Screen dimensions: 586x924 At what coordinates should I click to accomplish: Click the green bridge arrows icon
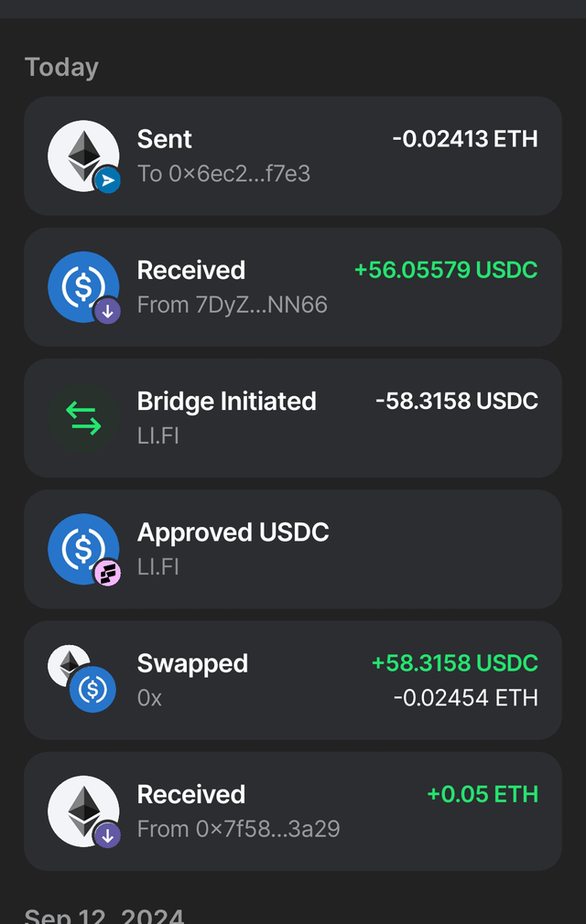(83, 418)
